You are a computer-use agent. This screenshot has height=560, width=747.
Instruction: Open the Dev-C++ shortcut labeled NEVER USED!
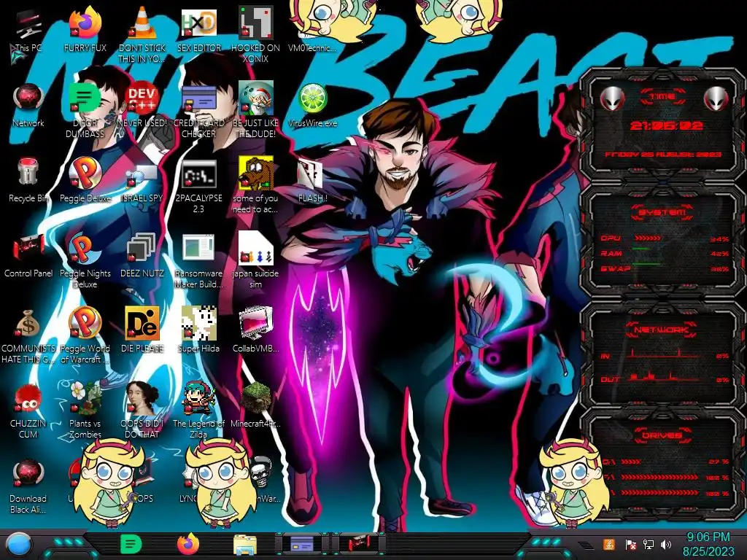pyautogui.click(x=142, y=105)
